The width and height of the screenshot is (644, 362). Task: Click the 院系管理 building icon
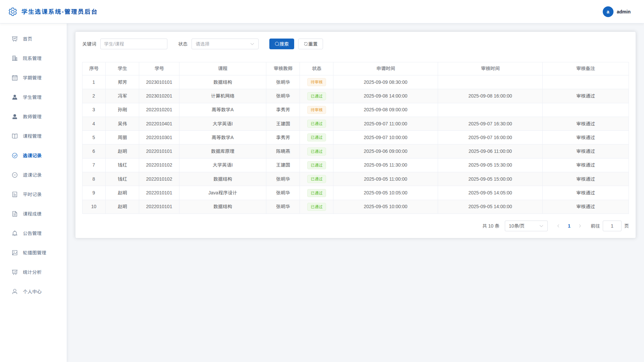click(15, 58)
